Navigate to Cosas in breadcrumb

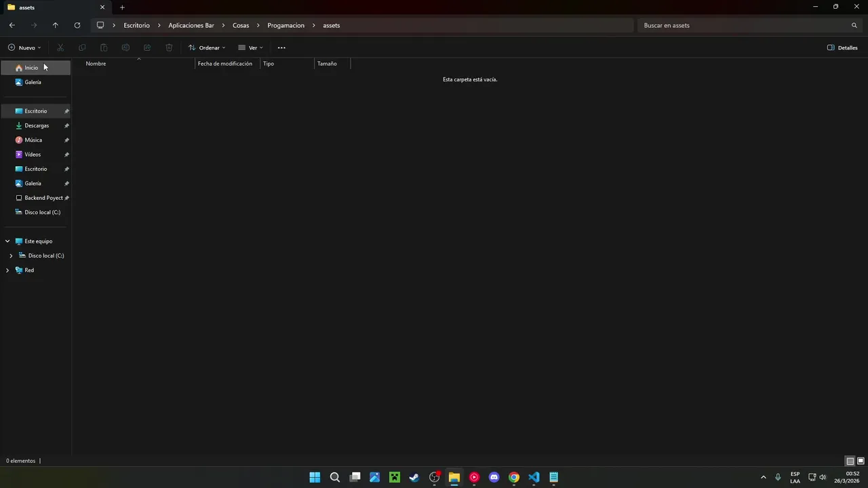click(x=241, y=25)
